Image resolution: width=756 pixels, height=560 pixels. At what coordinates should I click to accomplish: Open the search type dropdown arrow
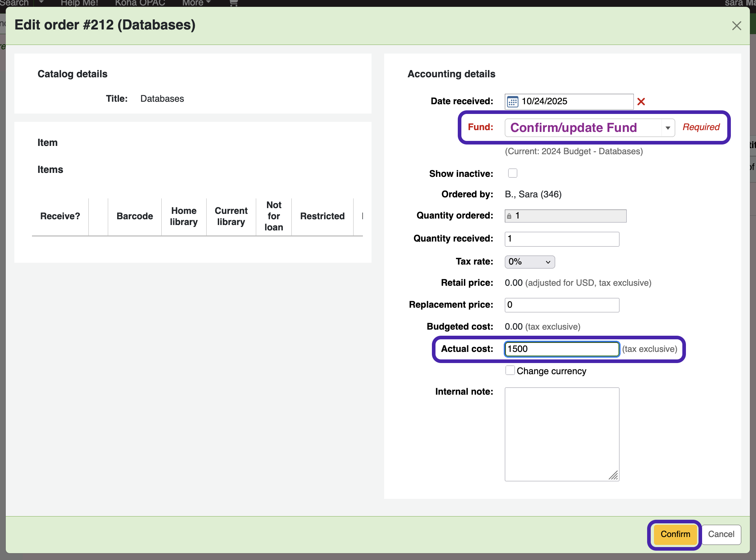41,3
